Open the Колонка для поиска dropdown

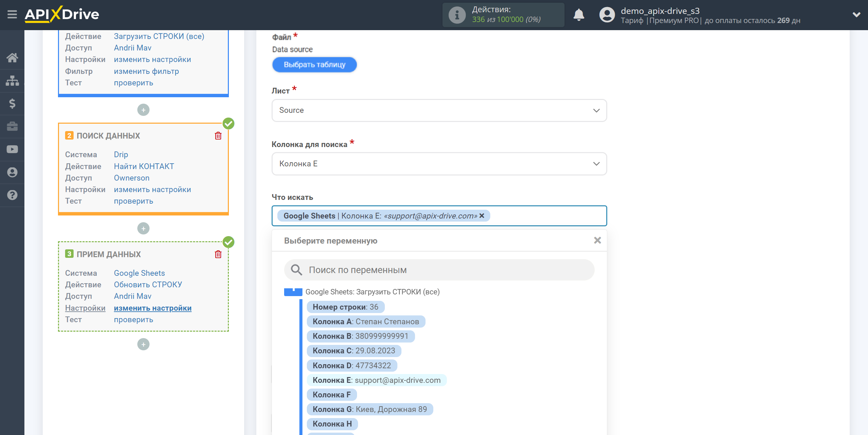point(439,164)
